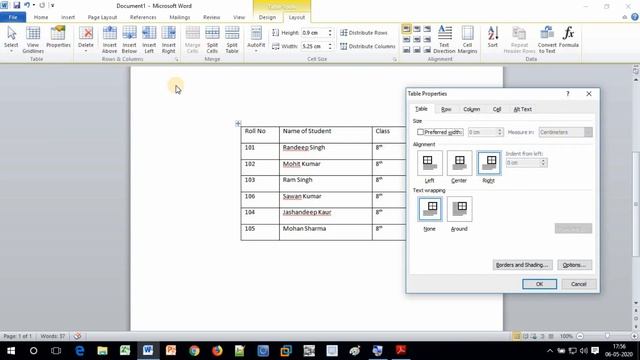Viewport: 640px width, 360px height.
Task: Insert a column to the left
Action: [149, 40]
